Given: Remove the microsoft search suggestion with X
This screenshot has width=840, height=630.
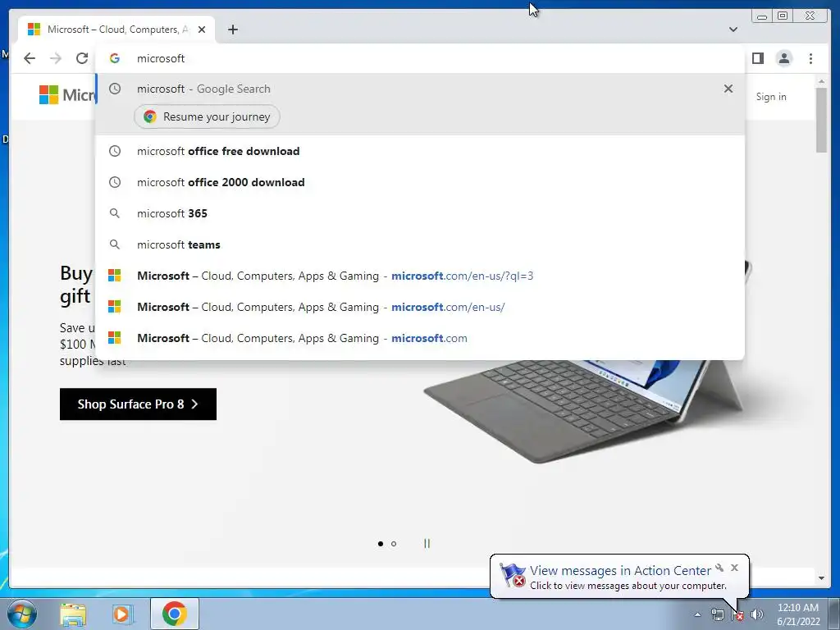Looking at the screenshot, I should coord(728,89).
